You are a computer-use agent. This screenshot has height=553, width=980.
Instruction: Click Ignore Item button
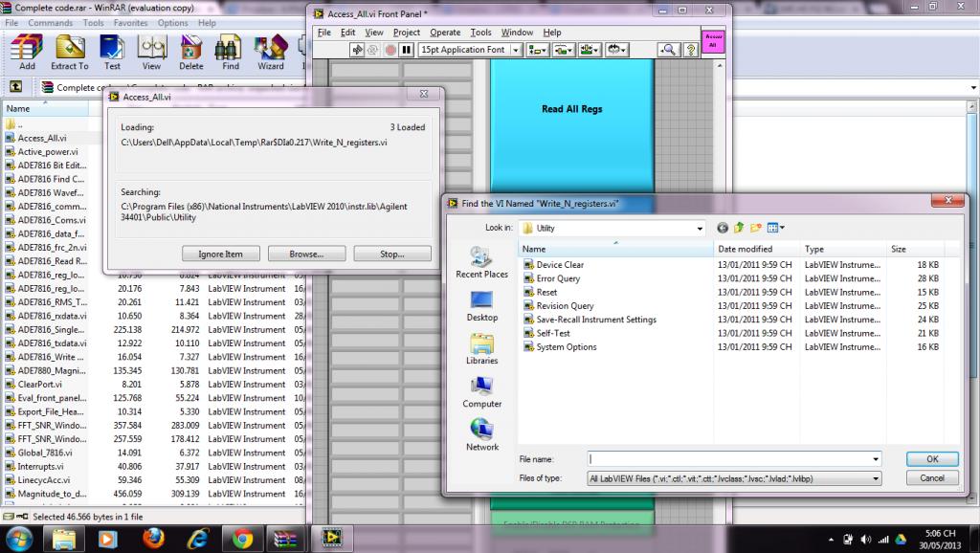point(221,254)
